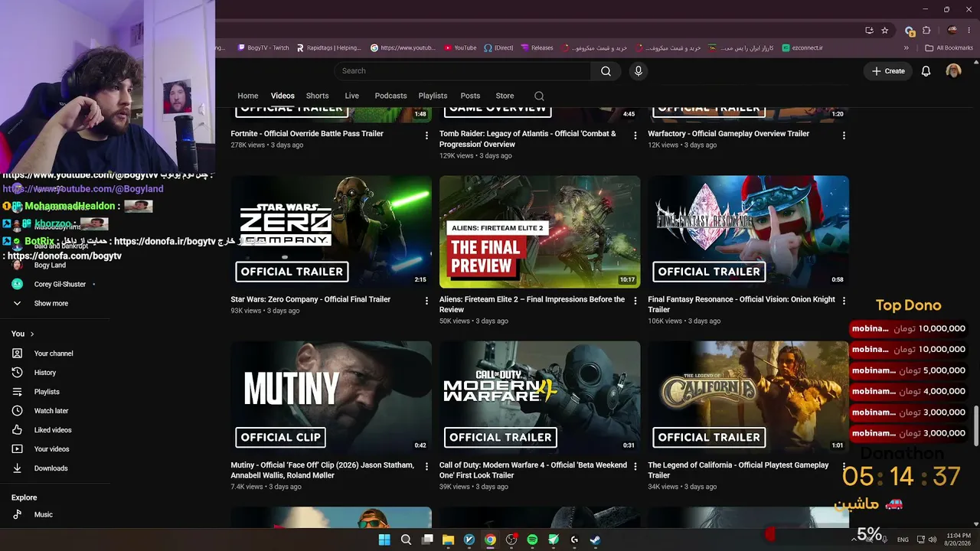Click the Playlists icon in the sidebar
980x551 pixels.
17,392
